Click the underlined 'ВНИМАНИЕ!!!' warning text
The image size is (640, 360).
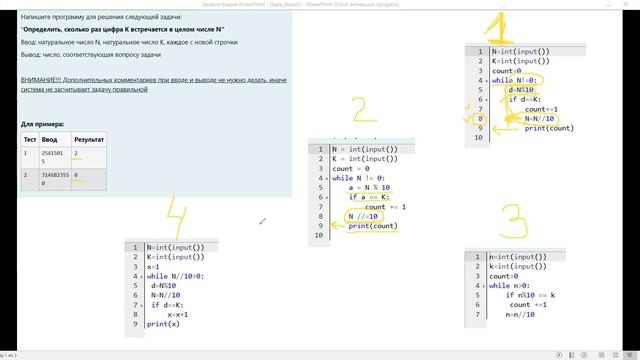pos(154,84)
